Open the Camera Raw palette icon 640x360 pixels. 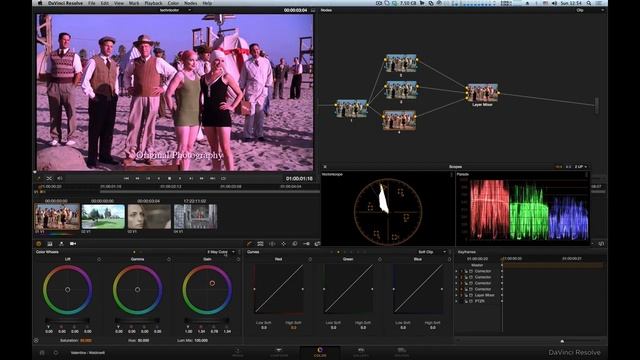pos(73,244)
